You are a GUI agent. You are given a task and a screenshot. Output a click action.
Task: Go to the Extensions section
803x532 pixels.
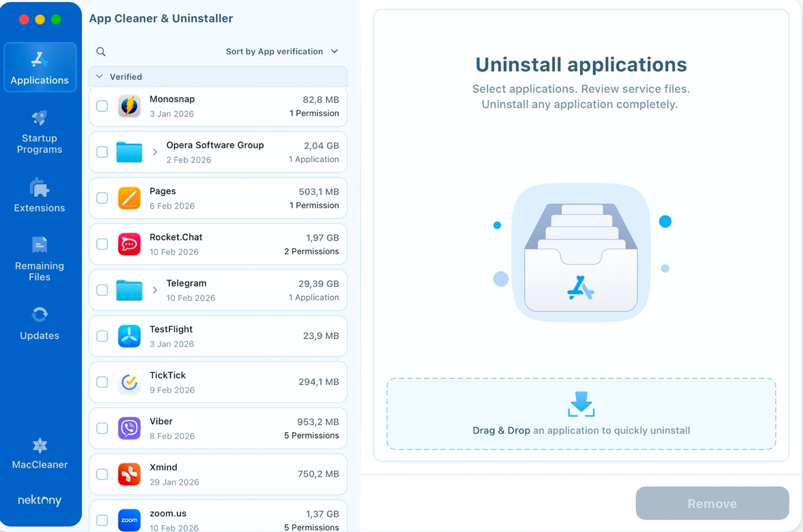39,196
